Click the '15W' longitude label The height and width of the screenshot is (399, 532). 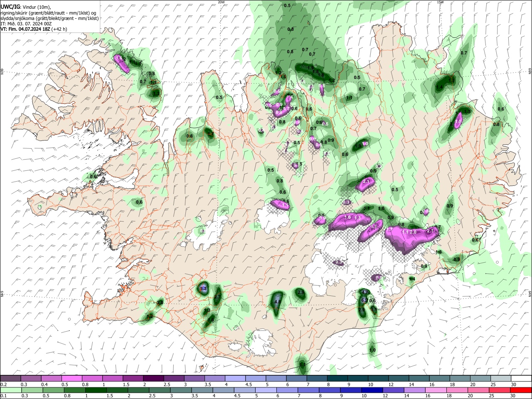coord(440,2)
